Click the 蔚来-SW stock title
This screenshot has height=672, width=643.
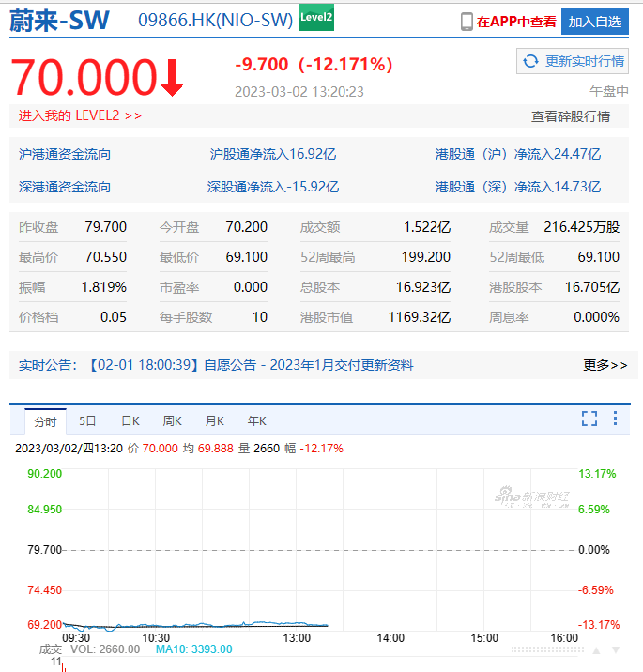click(59, 20)
